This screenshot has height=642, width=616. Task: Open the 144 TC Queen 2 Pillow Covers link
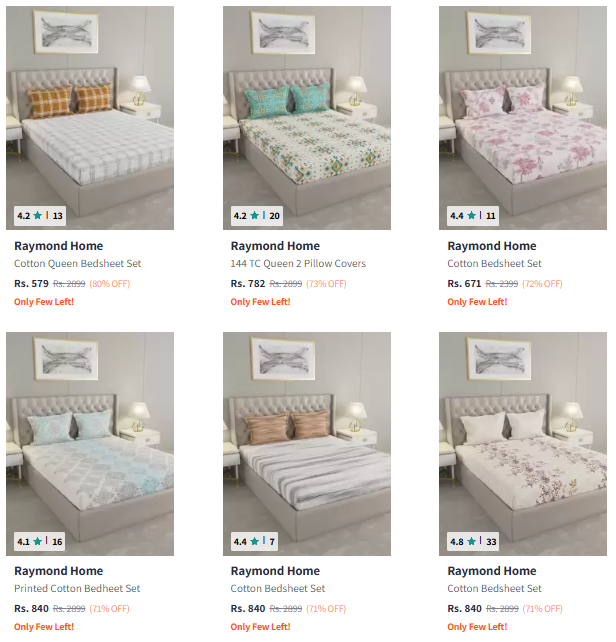(298, 264)
